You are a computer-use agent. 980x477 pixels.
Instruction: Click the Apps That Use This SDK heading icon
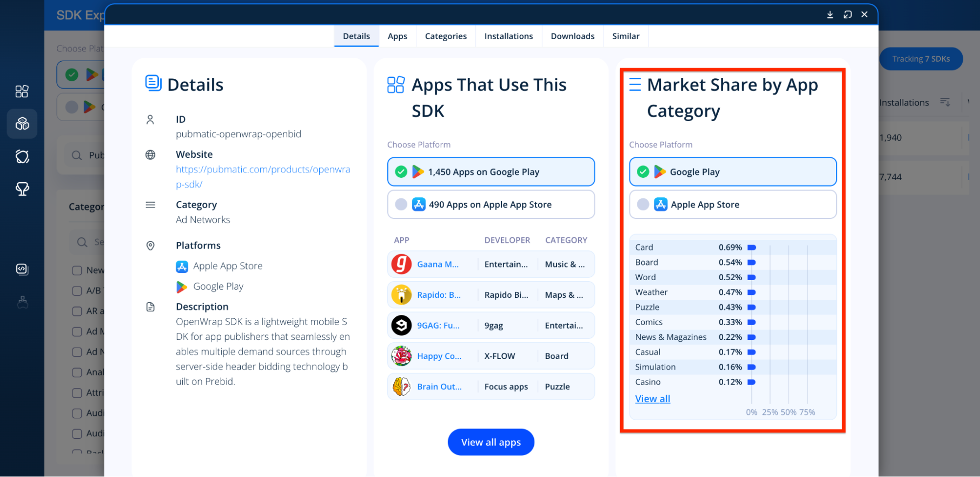[x=396, y=84]
